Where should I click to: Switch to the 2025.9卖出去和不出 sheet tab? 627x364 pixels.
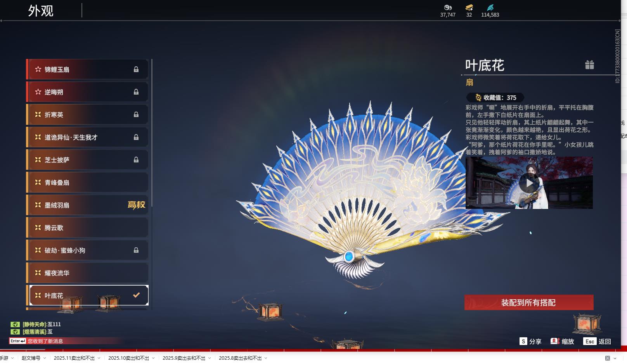coord(184,358)
